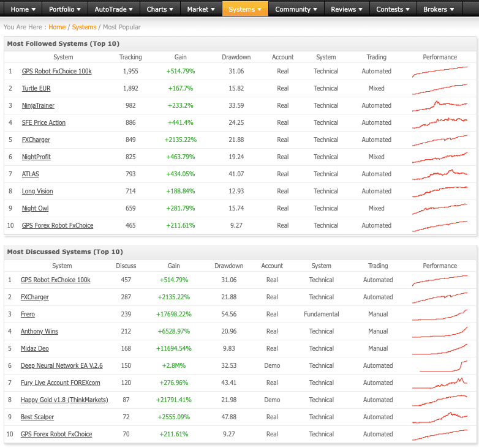The height and width of the screenshot is (448, 479).
Task: Open GPS Forex Robot FxChoice in Most Followed
Action: tap(58, 225)
